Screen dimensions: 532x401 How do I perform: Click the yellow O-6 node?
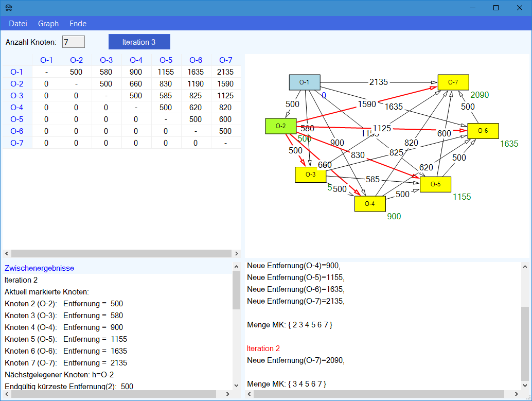[x=483, y=131]
